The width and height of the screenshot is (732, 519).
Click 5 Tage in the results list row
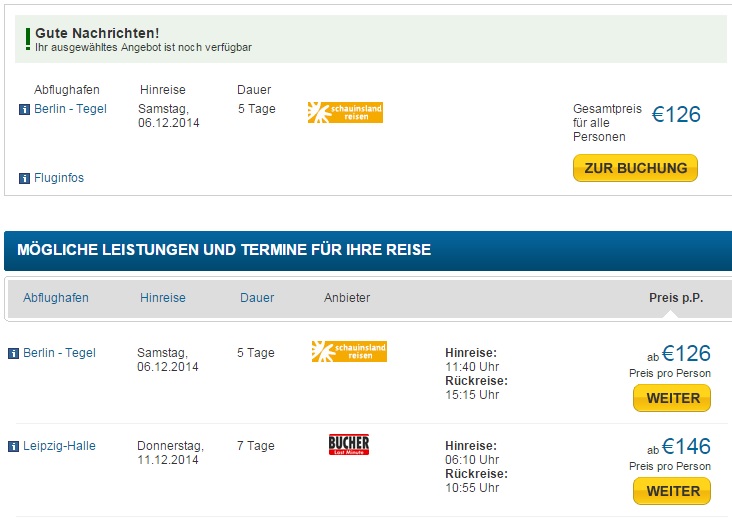click(x=255, y=353)
